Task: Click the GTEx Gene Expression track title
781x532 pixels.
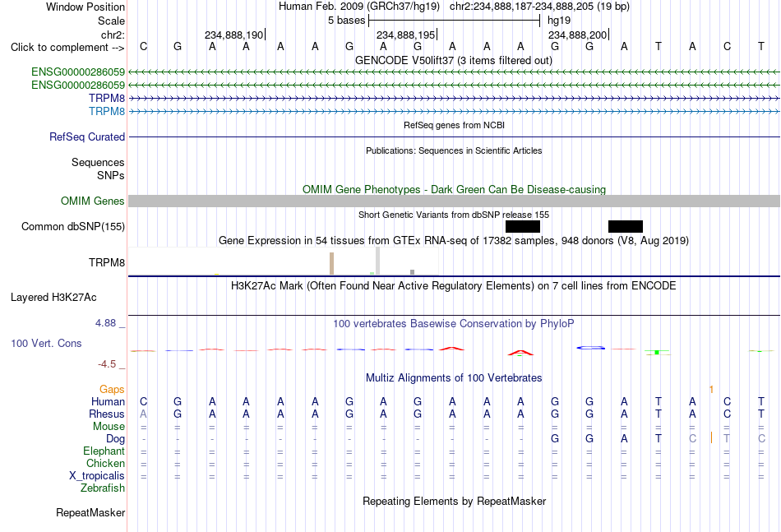Action: coord(454,241)
